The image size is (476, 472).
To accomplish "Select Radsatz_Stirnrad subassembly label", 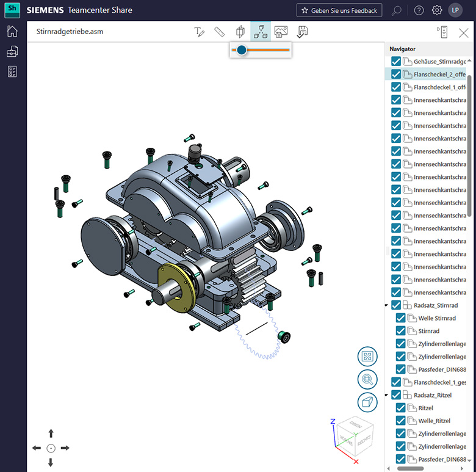I will [x=436, y=305].
